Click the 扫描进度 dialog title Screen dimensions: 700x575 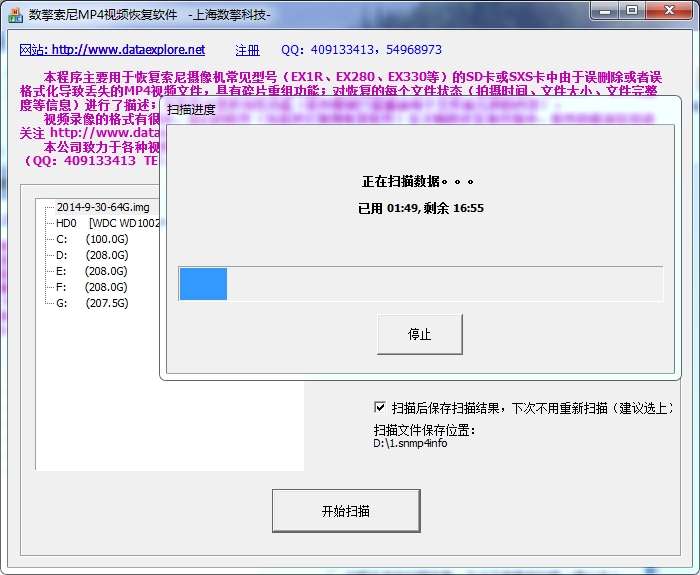191,109
